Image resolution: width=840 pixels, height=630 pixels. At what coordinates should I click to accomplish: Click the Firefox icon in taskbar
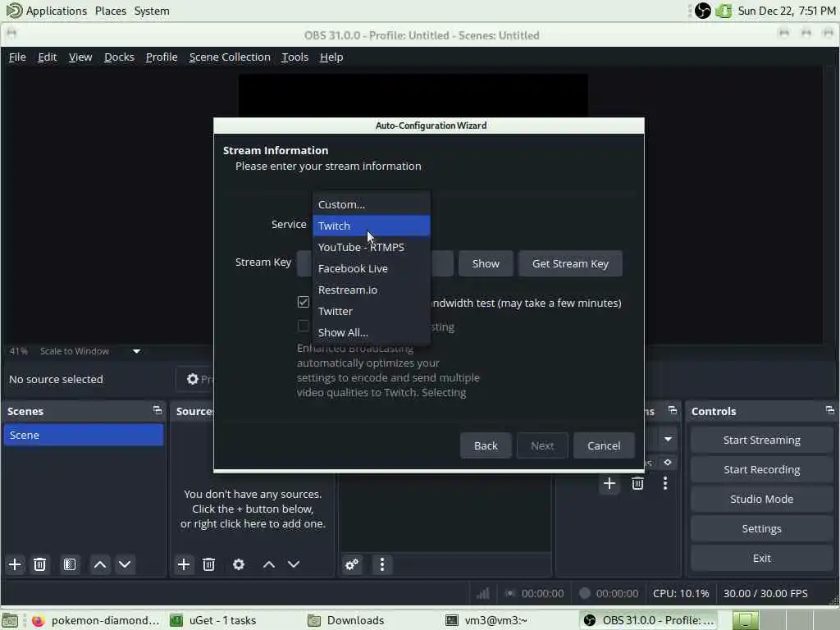[38, 620]
